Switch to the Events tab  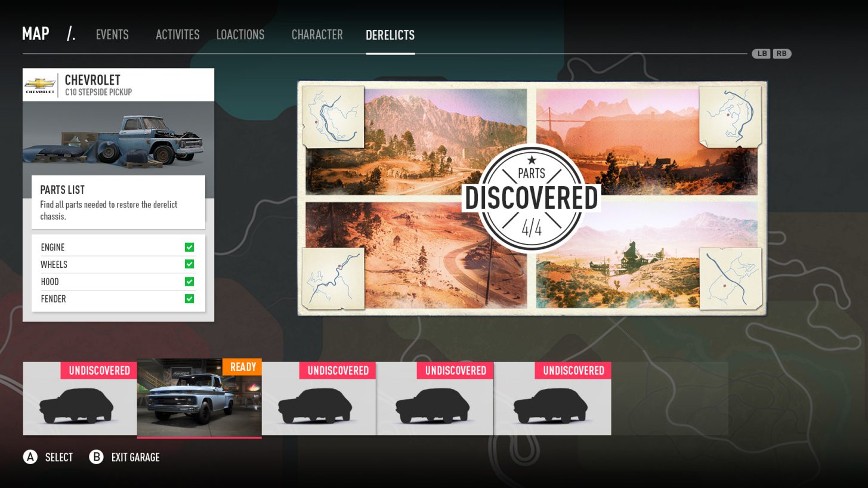pos(112,35)
